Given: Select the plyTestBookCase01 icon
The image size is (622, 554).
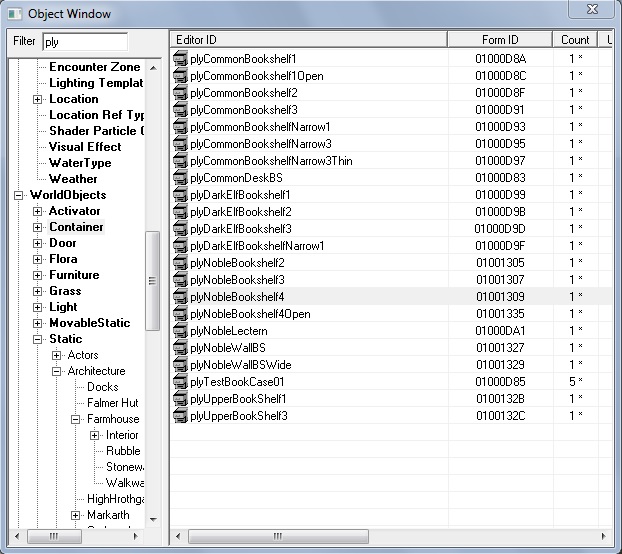Looking at the screenshot, I should point(180,382).
